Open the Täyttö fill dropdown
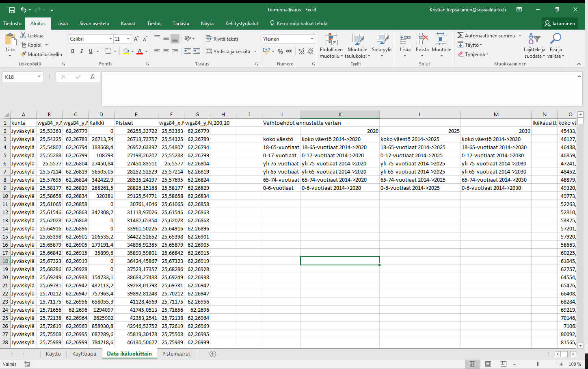Viewport: 588px width, 369px height. click(x=470, y=45)
